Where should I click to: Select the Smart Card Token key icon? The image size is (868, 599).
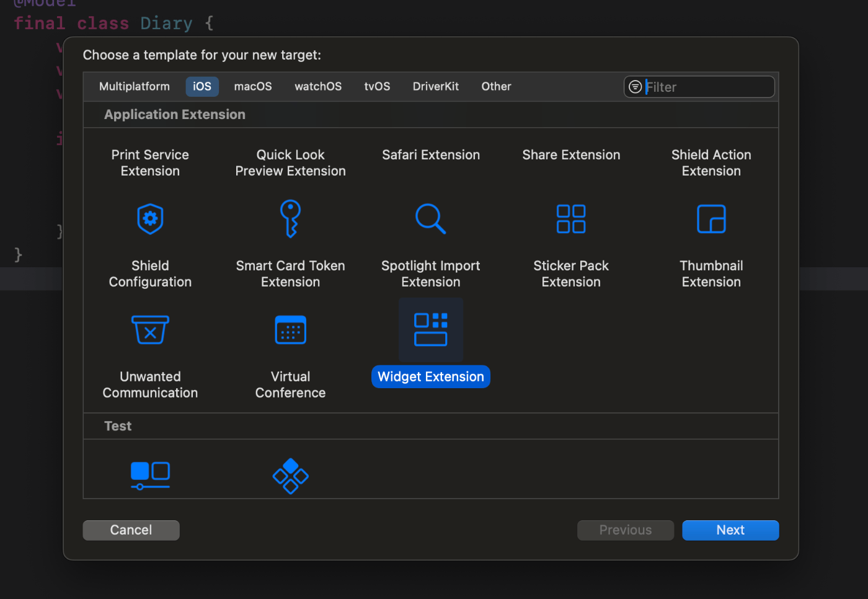point(290,219)
